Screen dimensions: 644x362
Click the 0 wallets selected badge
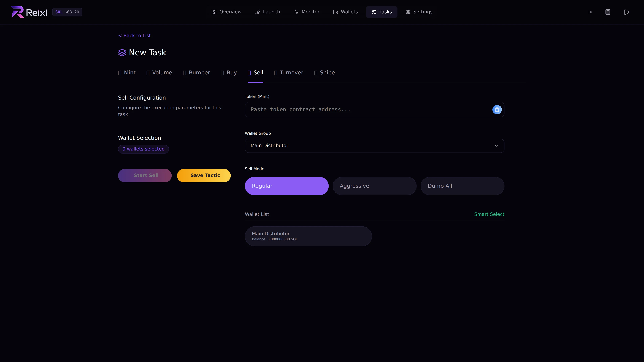pyautogui.click(x=144, y=149)
